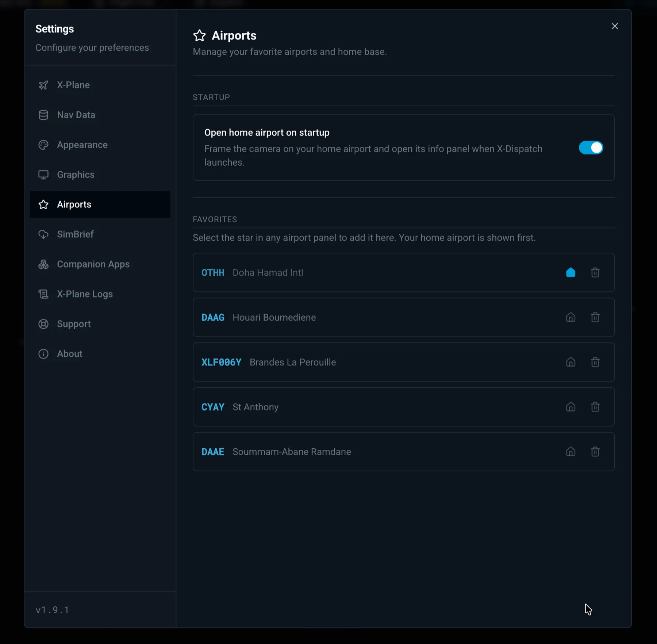Remove CYAY St Anthony from favorites
The image size is (657, 644).
595,407
